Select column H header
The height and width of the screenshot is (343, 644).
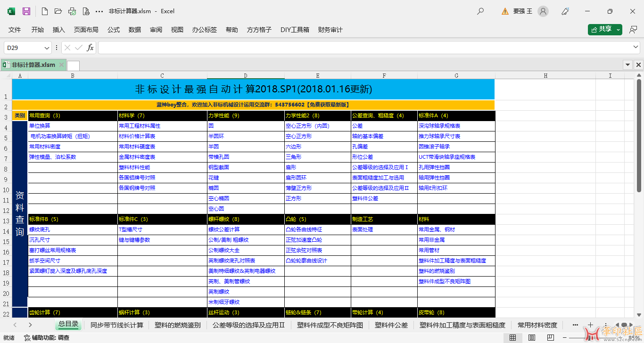coord(545,75)
